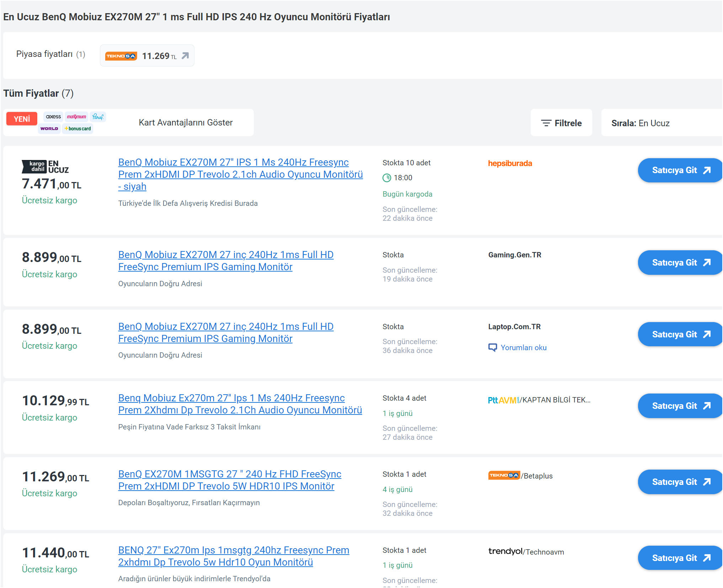Go to seller for Laptop.Com.TR offer

(680, 335)
